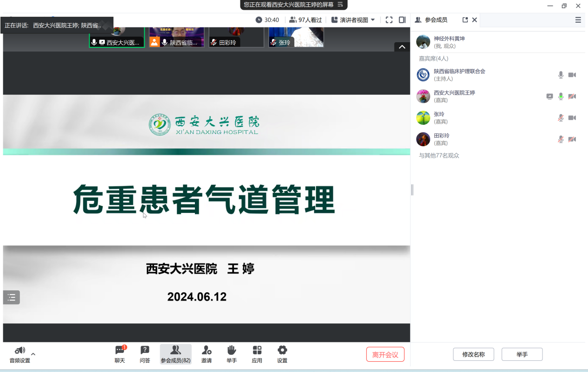Open sharing banner menu icon at top
Viewport: 588px width, 372px height.
click(340, 5)
